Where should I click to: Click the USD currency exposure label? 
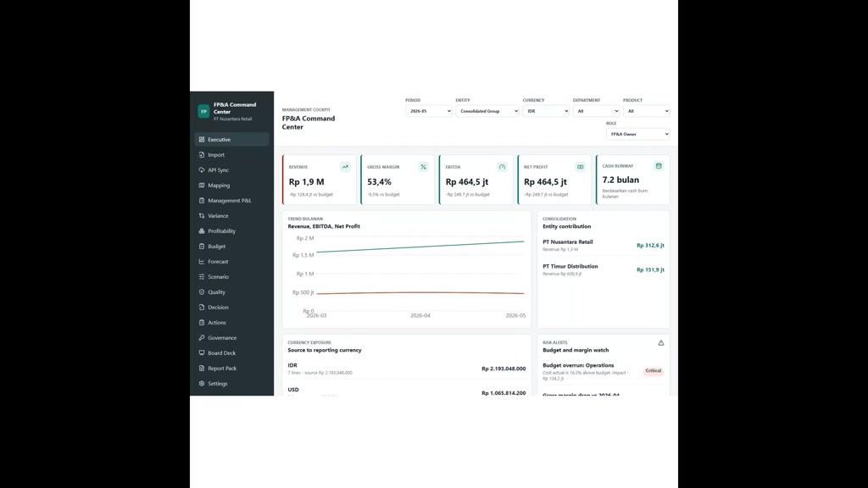(293, 390)
